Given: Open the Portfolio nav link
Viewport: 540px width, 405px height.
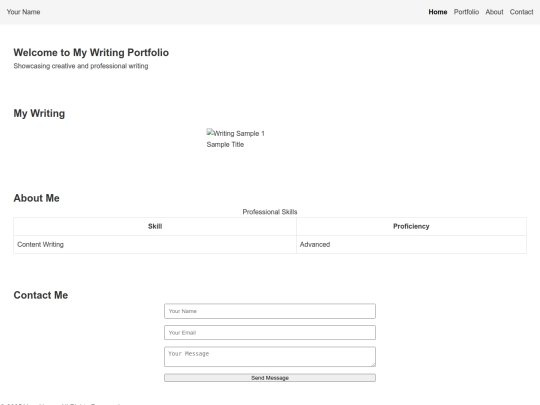Looking at the screenshot, I should [466, 12].
